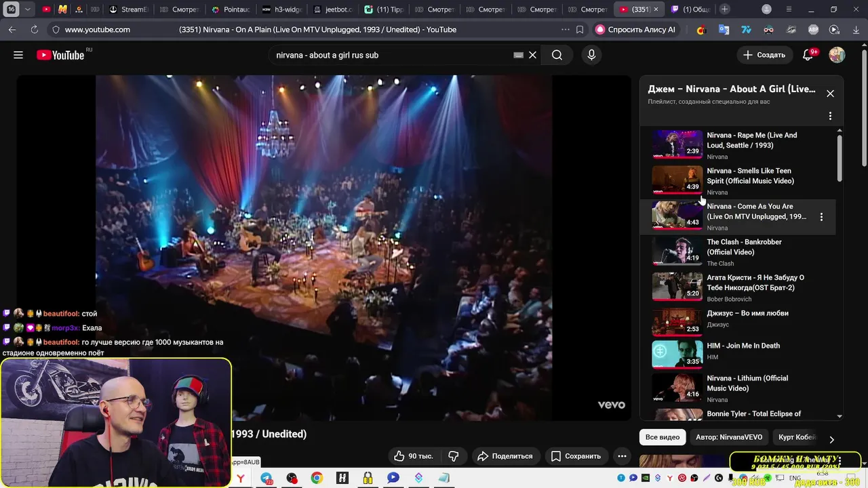Open options for Come As You Are item
The height and width of the screenshot is (488, 868).
[x=821, y=217]
